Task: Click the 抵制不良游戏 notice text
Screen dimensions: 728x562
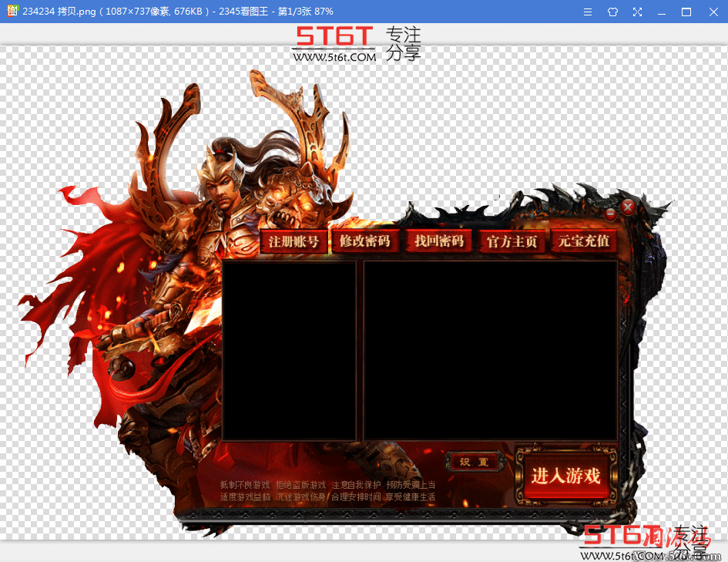Action: click(x=245, y=485)
